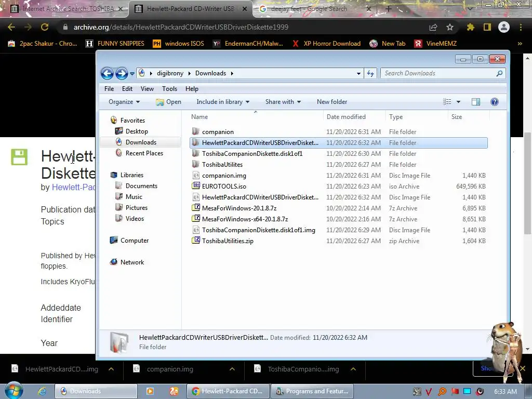Reload the archive.org page in Chrome
The width and height of the screenshot is (532, 399).
click(45, 27)
